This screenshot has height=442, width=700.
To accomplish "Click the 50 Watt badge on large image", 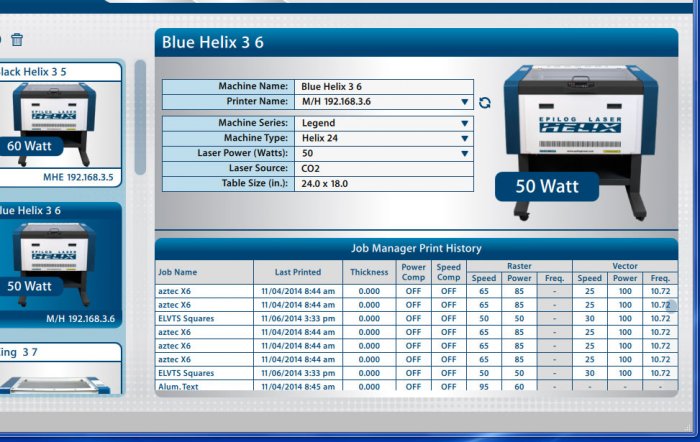I will click(547, 186).
